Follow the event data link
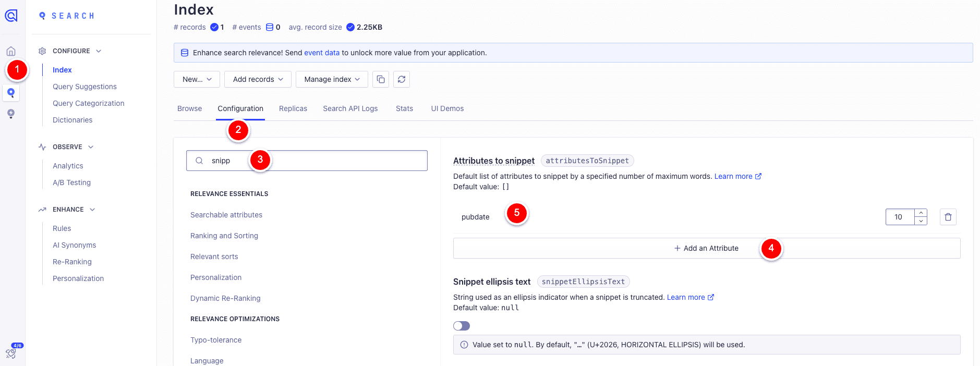This screenshot has height=366, width=980. point(321,53)
